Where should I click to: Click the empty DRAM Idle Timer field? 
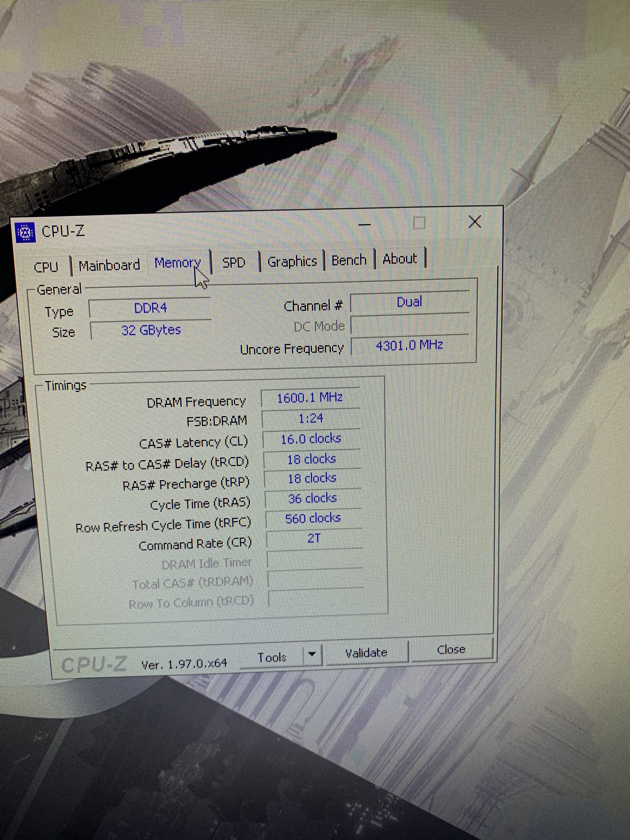coord(315,559)
